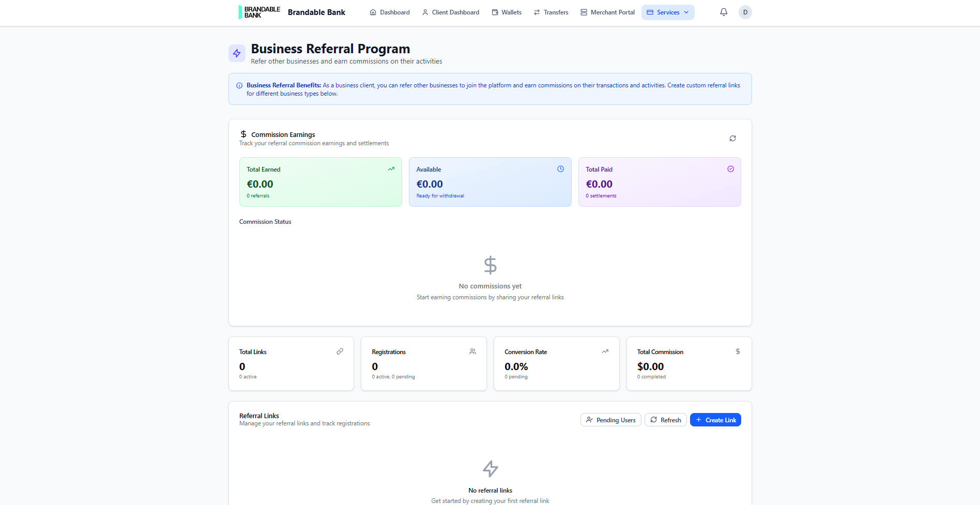Navigate to Transfers
This screenshot has width=980, height=505.
(551, 12)
